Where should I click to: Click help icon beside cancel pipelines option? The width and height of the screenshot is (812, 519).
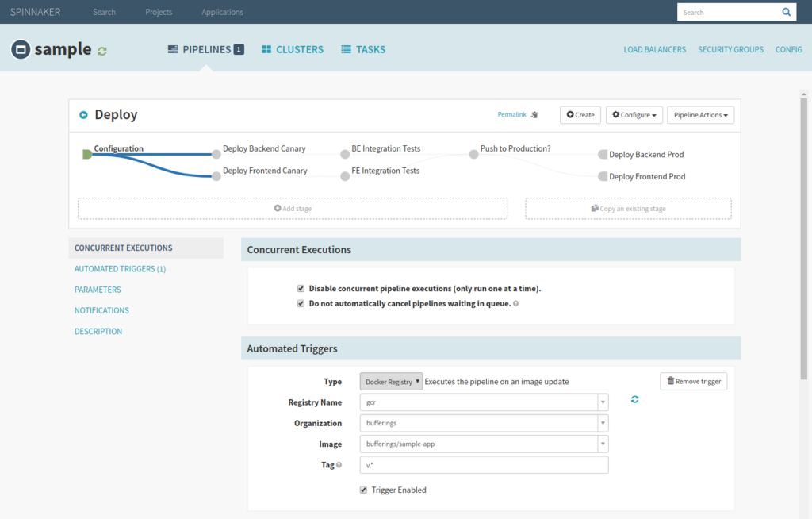coord(515,303)
